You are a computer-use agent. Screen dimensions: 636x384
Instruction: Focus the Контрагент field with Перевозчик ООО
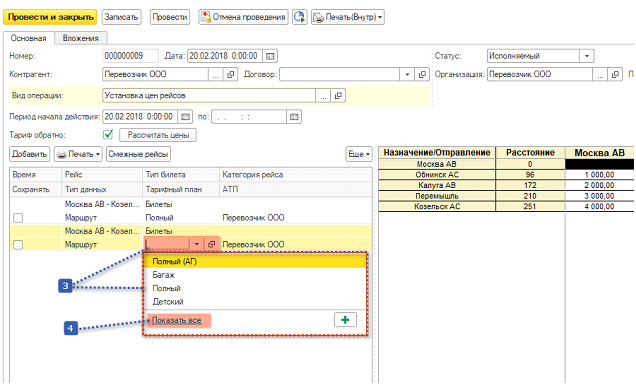click(155, 75)
